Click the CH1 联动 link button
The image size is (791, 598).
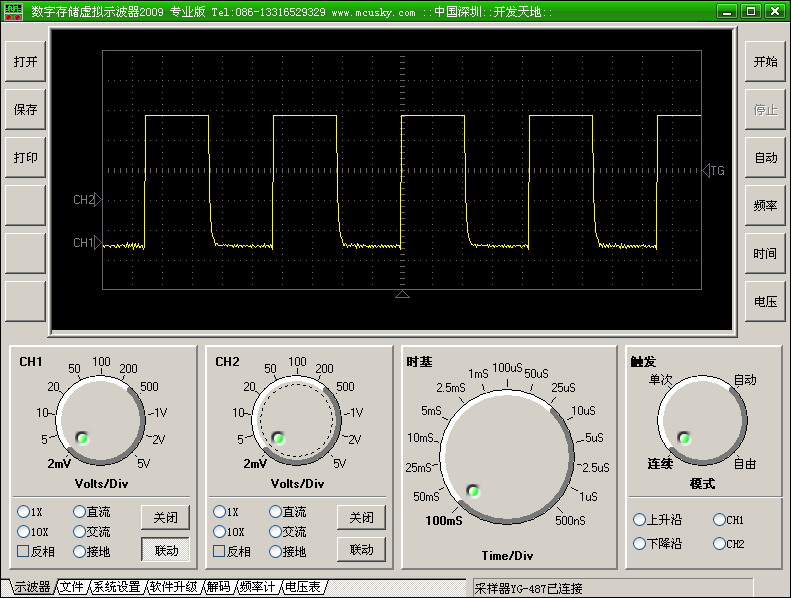165,550
